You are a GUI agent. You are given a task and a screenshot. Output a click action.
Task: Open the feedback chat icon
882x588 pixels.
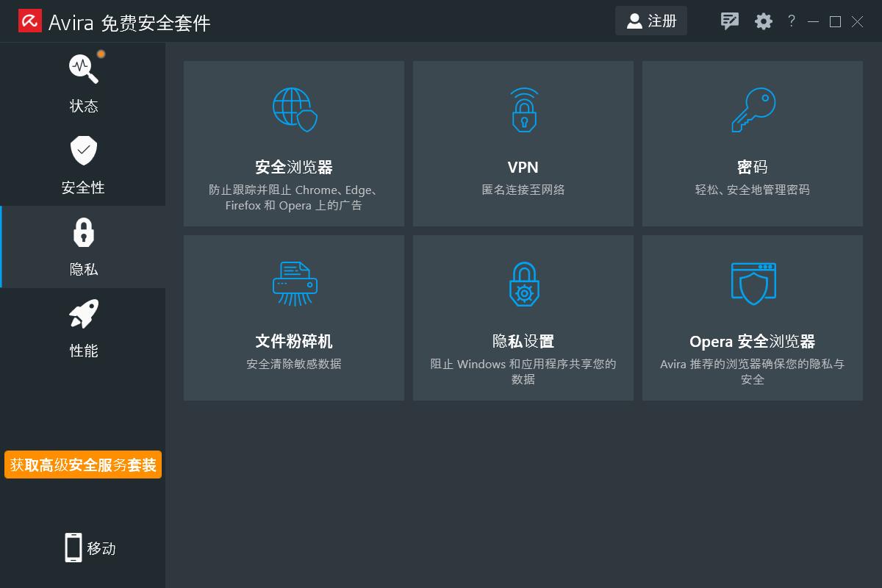tap(729, 21)
